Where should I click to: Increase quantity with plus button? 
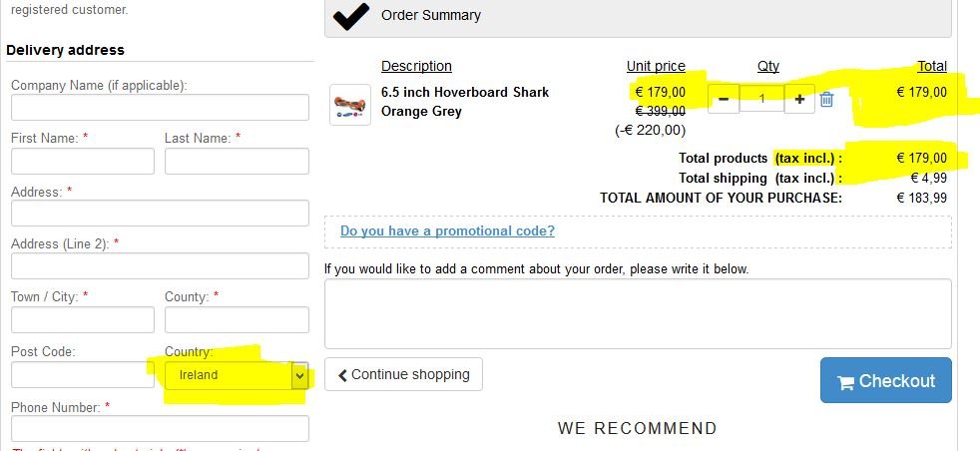[799, 99]
